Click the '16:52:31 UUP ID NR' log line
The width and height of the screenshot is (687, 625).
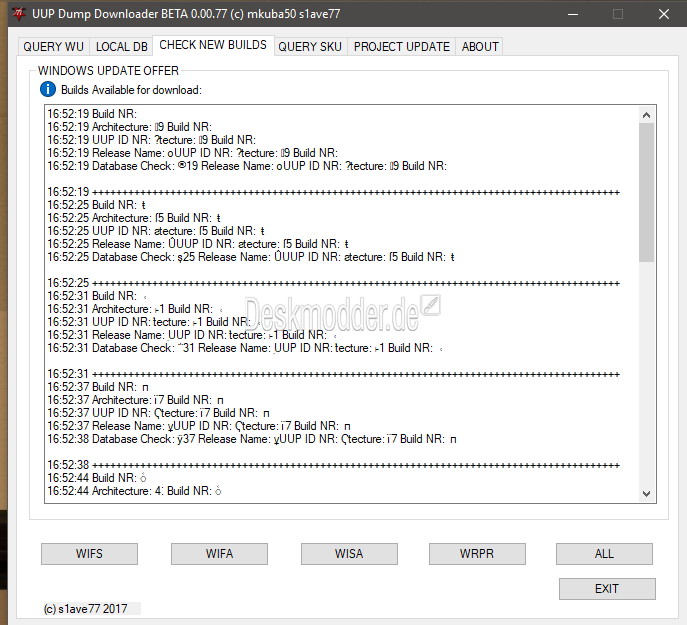(154, 322)
